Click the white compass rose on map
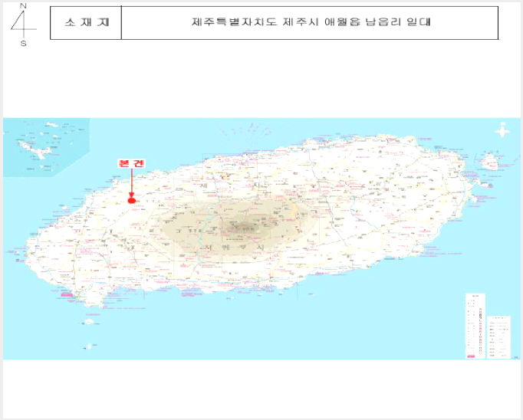The width and height of the screenshot is (523, 420). [x=502, y=130]
